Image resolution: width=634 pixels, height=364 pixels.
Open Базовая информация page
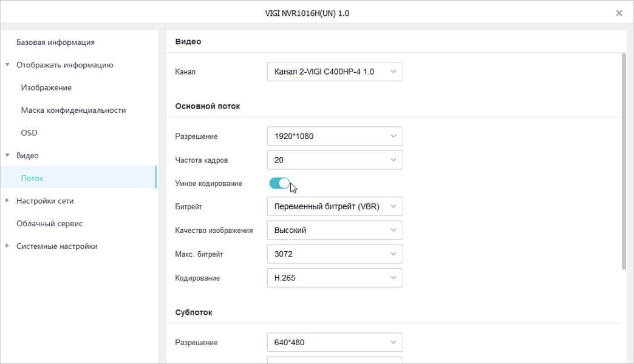(x=55, y=42)
